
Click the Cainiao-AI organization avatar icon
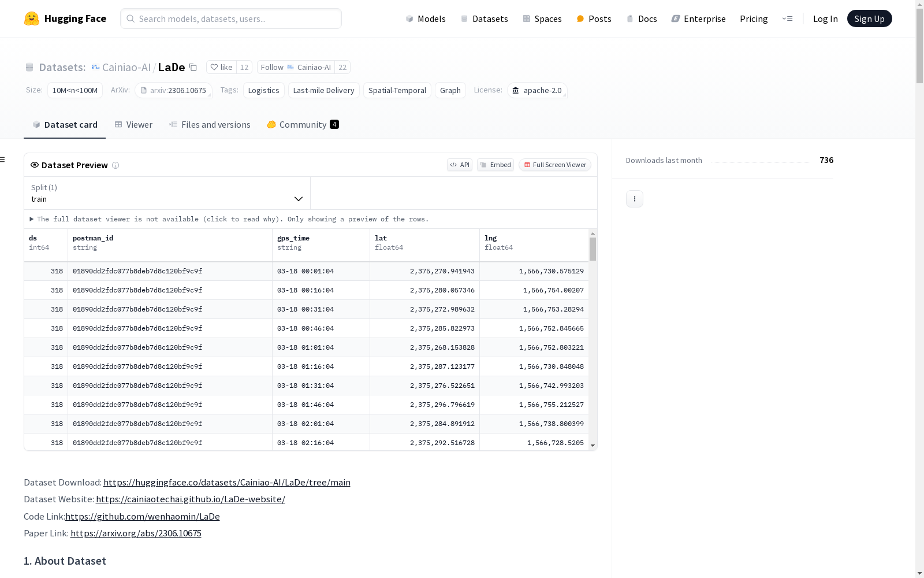pyautogui.click(x=96, y=67)
